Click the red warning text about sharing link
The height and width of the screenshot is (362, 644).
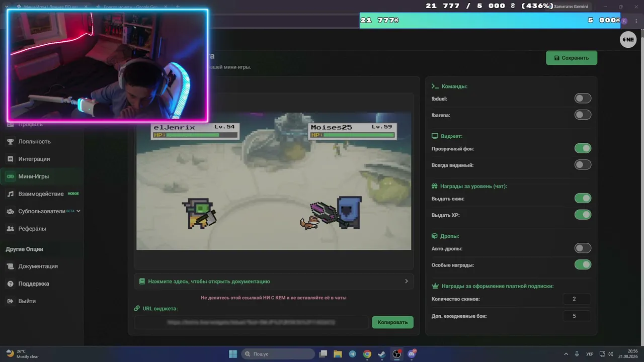tap(274, 298)
